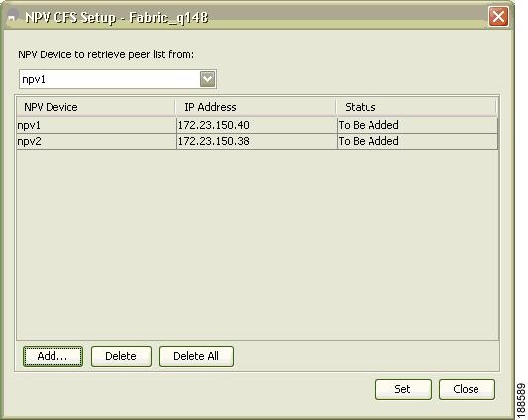The image size is (528, 420).
Task: Click empty area of device table
Action: tap(258, 245)
